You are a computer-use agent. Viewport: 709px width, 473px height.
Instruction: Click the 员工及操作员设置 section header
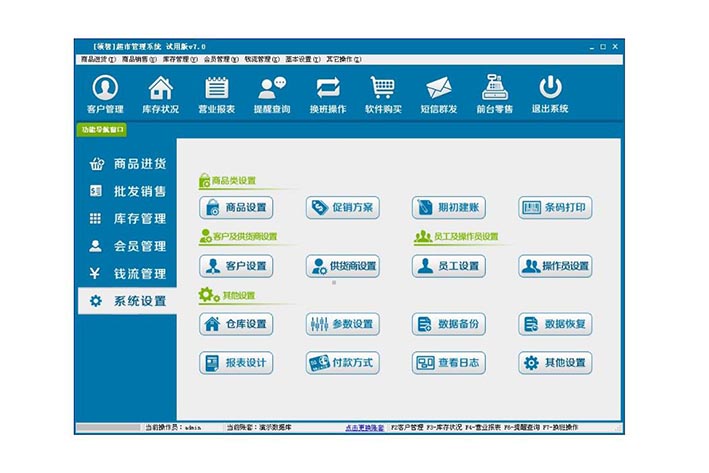456,236
